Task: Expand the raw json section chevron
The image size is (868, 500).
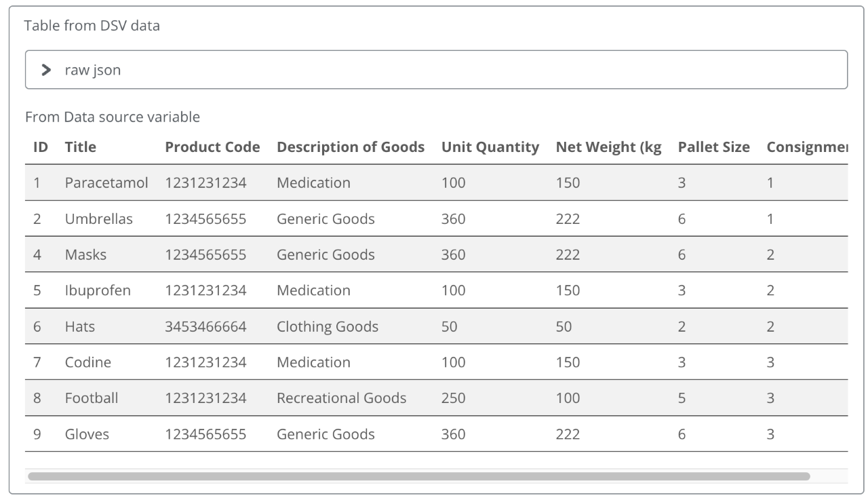Action: tap(46, 70)
